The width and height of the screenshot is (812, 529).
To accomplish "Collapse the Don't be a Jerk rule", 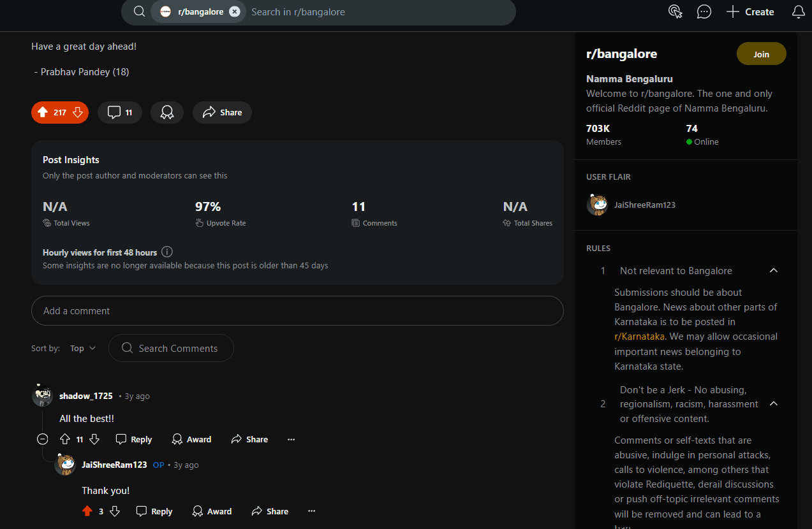I will pyautogui.click(x=773, y=404).
